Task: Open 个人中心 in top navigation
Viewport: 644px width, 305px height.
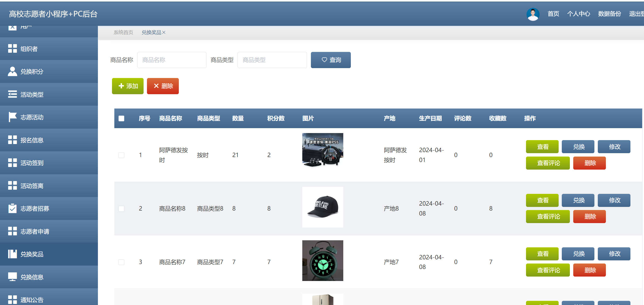Action: click(578, 14)
